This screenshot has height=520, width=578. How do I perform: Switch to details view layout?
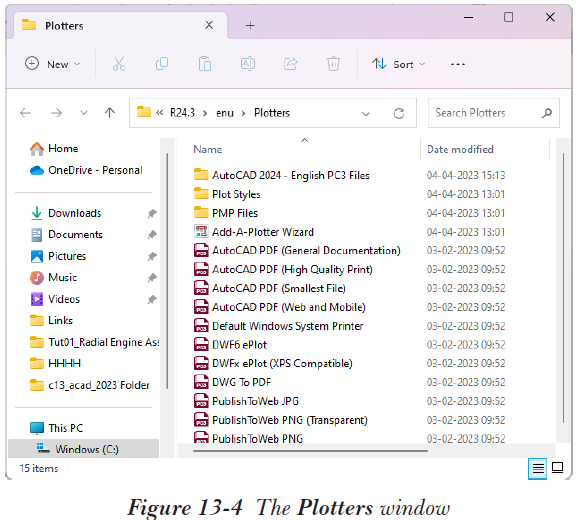coord(537,468)
